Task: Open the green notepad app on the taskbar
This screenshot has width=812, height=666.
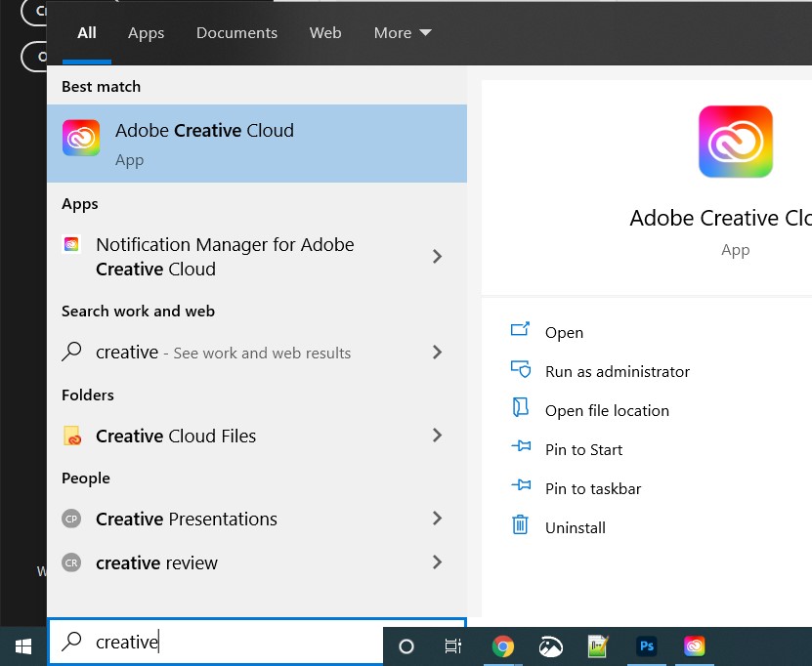Action: coord(598,646)
